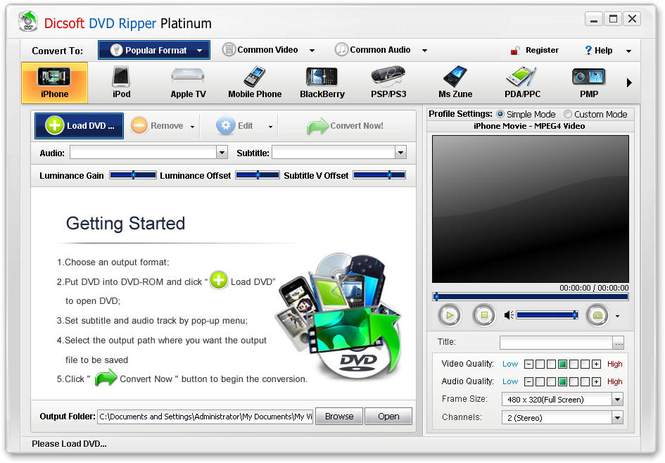The image size is (665, 463).
Task: Click the Title input field
Action: click(x=556, y=343)
